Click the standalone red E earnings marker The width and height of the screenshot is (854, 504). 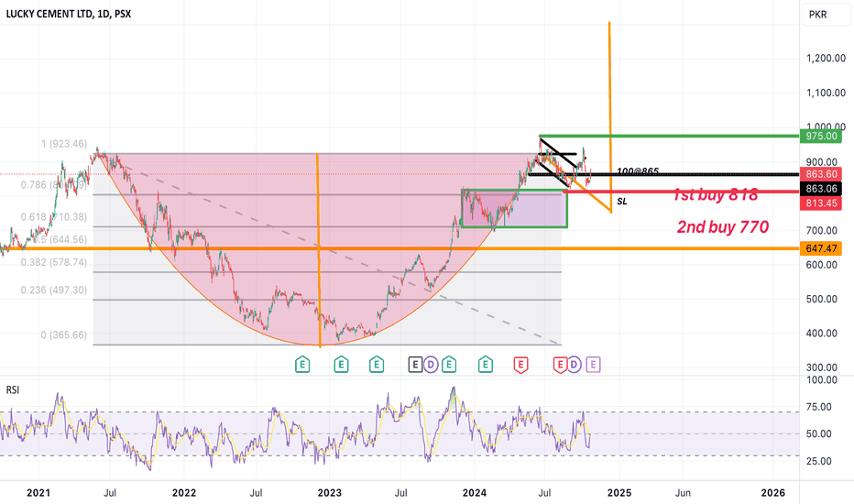click(x=520, y=365)
